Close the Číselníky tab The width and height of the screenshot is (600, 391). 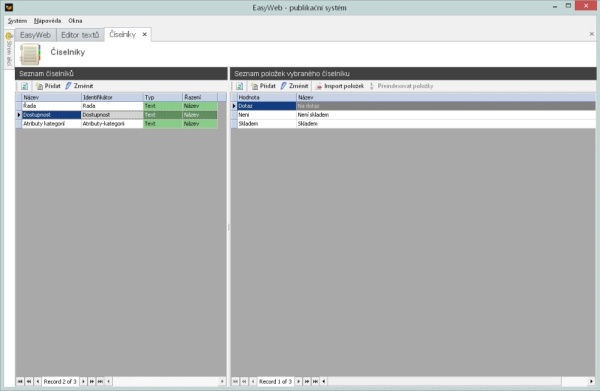click(145, 34)
